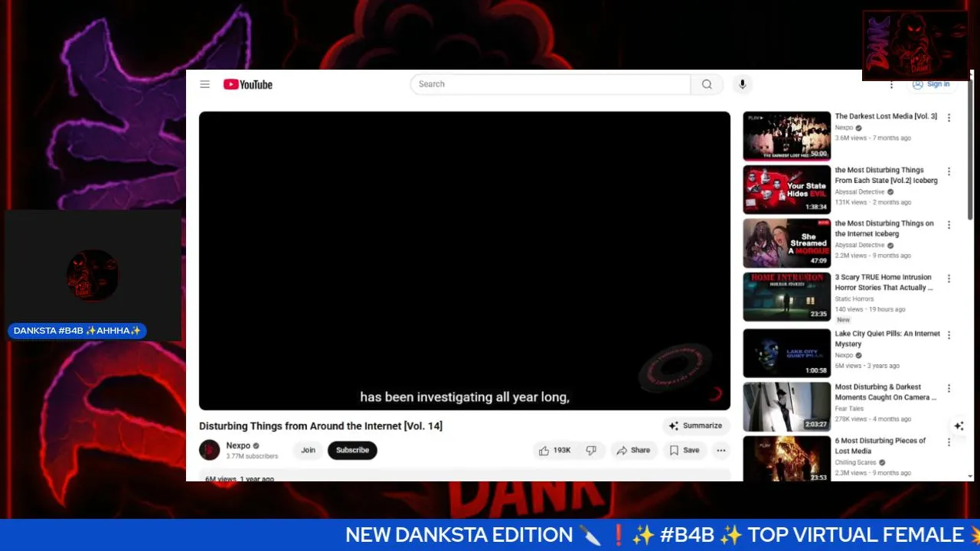Click the video caption text

point(465,397)
